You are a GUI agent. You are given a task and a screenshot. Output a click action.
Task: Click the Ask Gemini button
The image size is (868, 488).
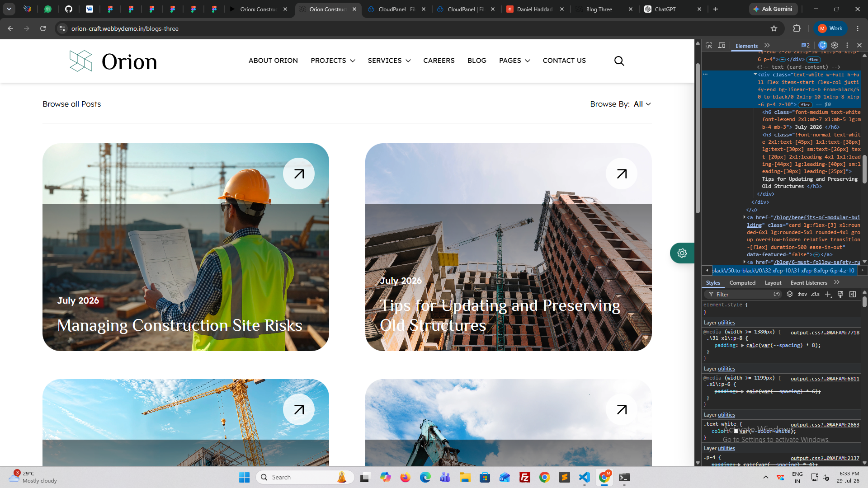[773, 9]
